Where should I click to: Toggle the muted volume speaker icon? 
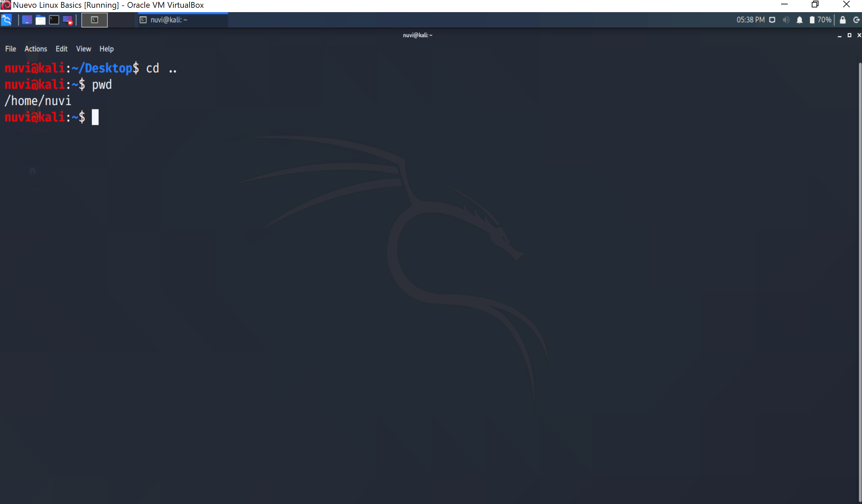[786, 20]
